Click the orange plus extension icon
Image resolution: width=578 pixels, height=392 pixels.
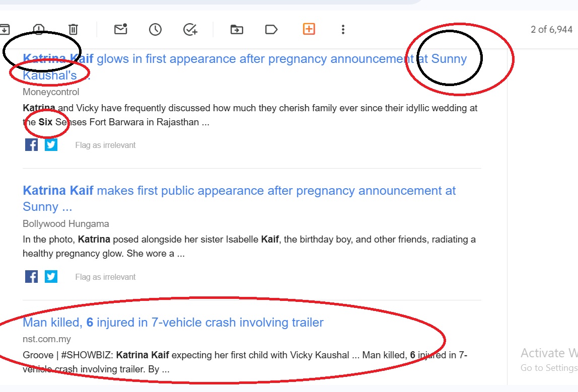[x=309, y=29]
